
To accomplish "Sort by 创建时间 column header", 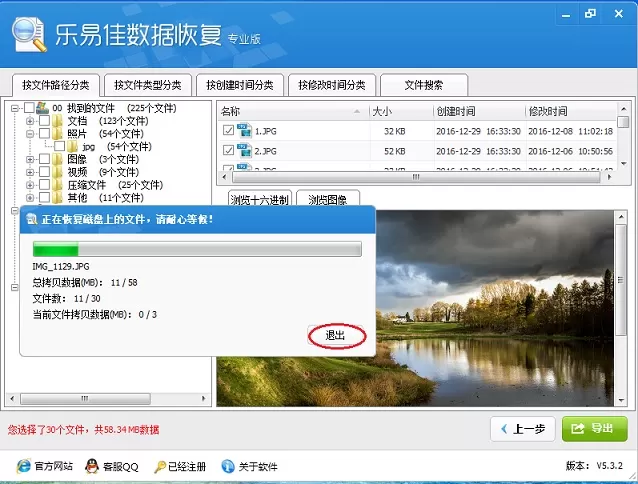I will click(478, 111).
